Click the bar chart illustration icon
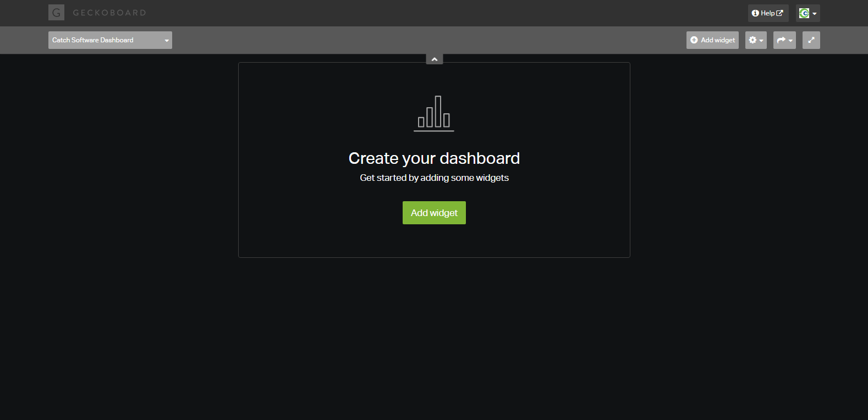The height and width of the screenshot is (420, 868). click(x=434, y=113)
